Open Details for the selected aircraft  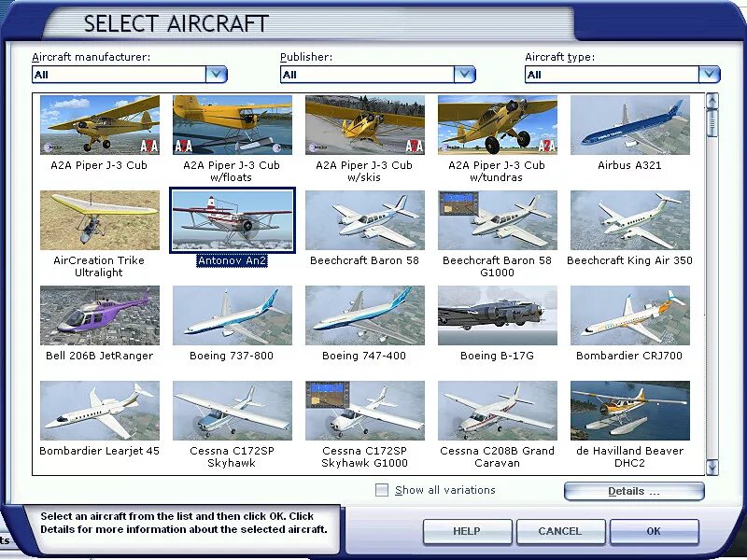click(634, 492)
